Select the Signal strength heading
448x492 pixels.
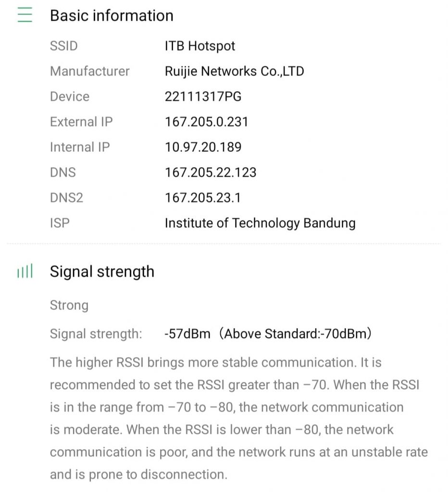coord(102,271)
